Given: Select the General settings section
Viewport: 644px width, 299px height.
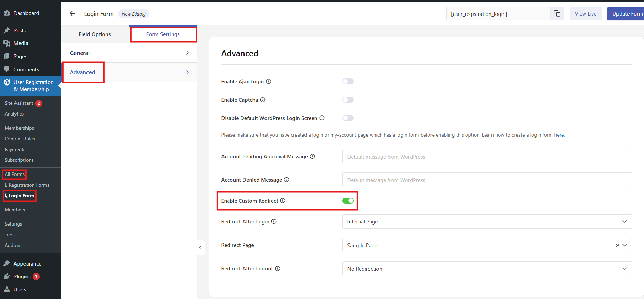Looking at the screenshot, I should click(129, 53).
